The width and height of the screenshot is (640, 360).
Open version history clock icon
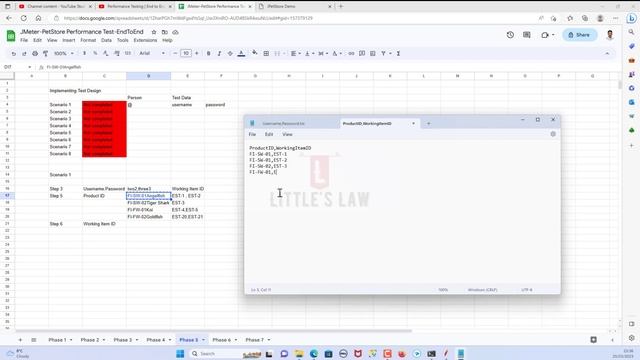(510, 35)
